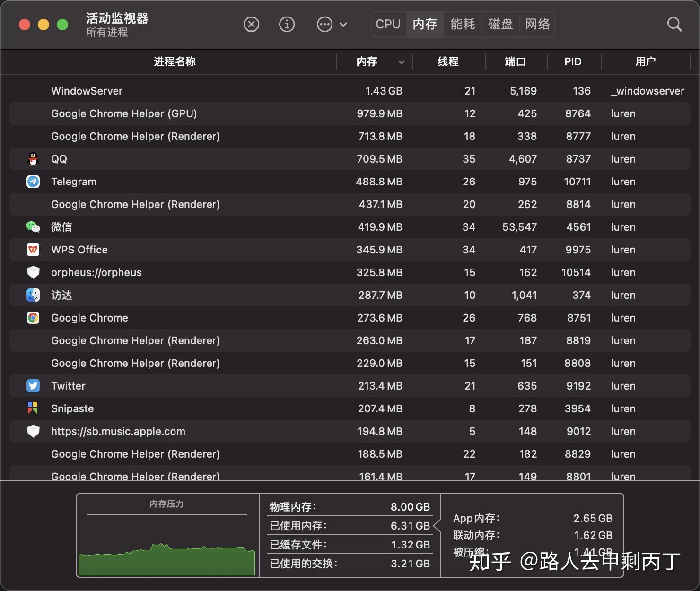The image size is (700, 591).
Task: Select Chrome Helper (Renderer) 263.0 MB row
Action: point(350,340)
